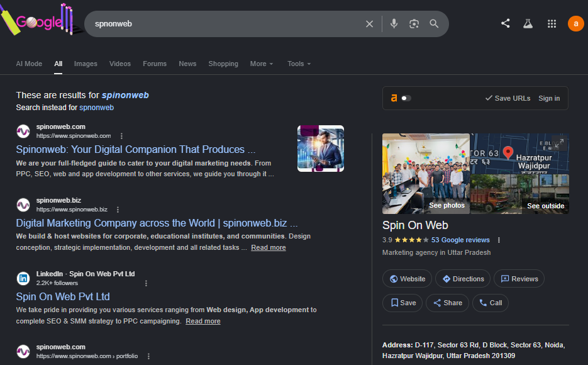Clear the search query with the X icon
This screenshot has width=588, height=365.
[369, 24]
